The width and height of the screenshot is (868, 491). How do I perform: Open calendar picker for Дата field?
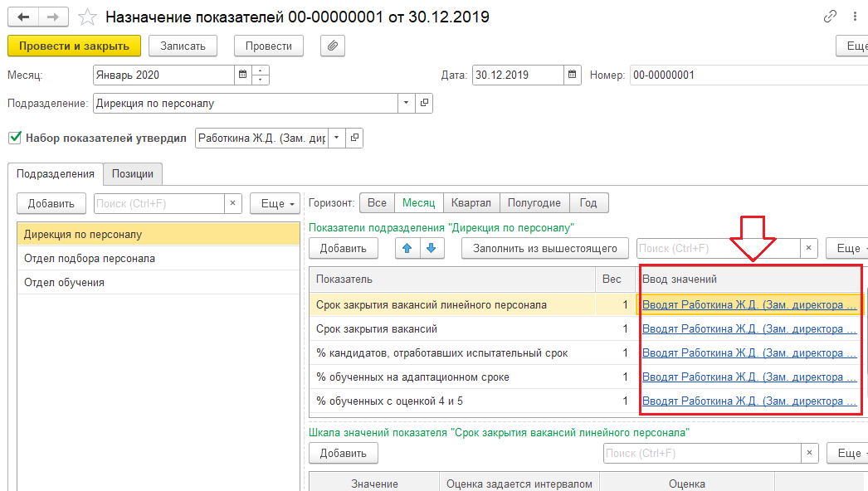point(573,75)
